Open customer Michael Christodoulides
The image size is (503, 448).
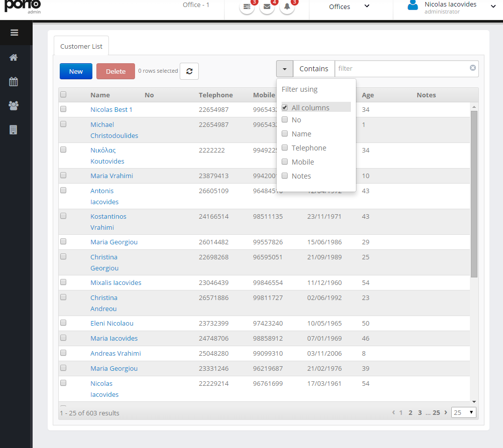click(x=114, y=130)
